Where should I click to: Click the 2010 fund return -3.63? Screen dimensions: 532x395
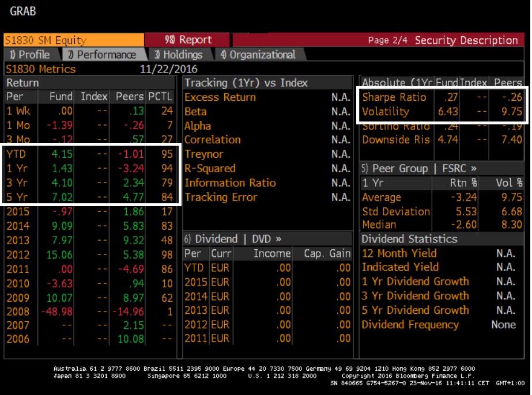click(60, 283)
